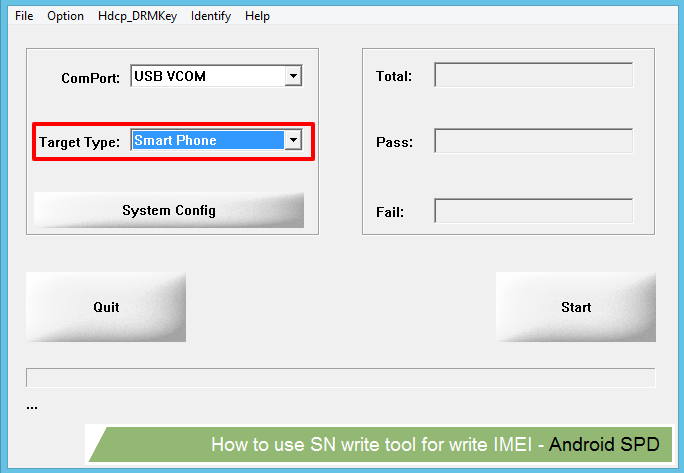Image resolution: width=684 pixels, height=473 pixels.
Task: Open the Identify menu
Action: pyautogui.click(x=211, y=16)
